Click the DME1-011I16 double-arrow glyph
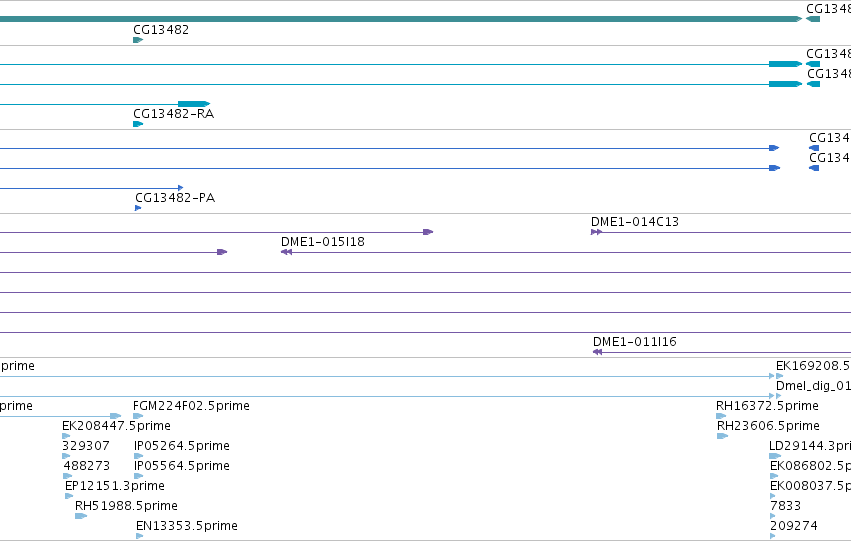Viewport: 851px width, 541px height. pos(598,352)
